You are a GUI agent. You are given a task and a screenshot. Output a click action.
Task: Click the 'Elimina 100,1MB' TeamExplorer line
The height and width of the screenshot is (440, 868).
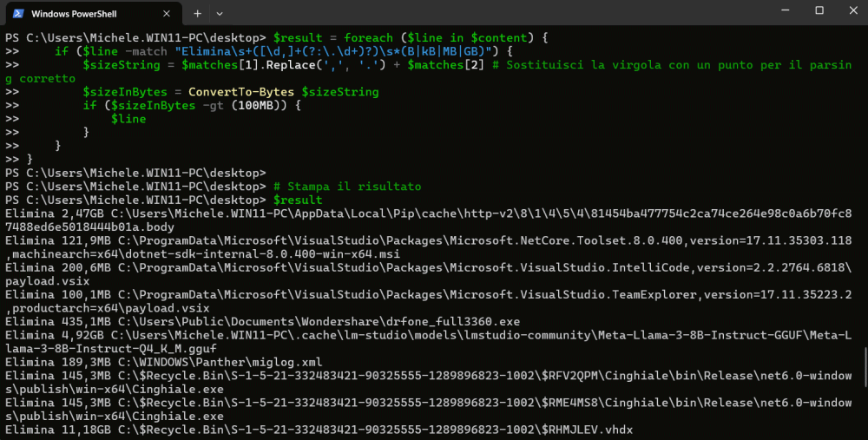[429, 302]
